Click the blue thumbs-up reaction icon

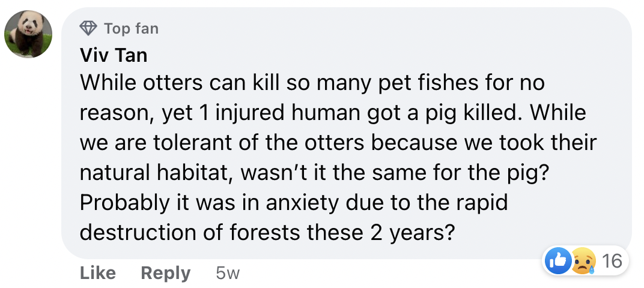tap(557, 261)
